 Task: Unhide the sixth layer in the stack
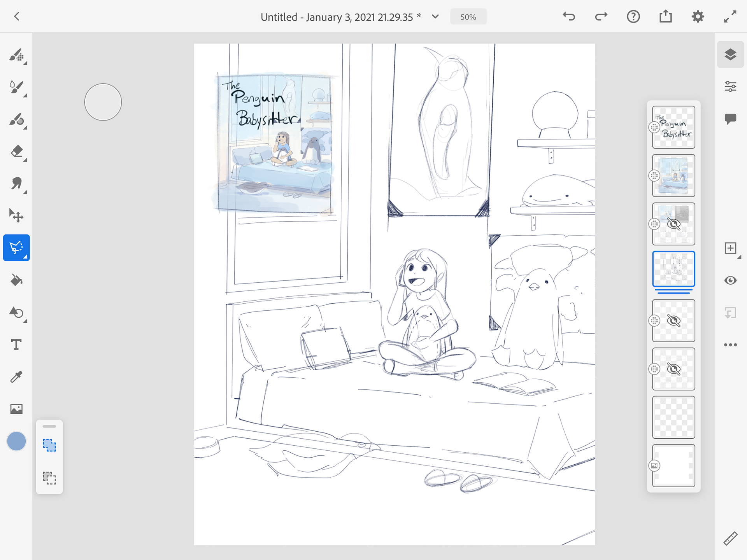[x=673, y=369]
